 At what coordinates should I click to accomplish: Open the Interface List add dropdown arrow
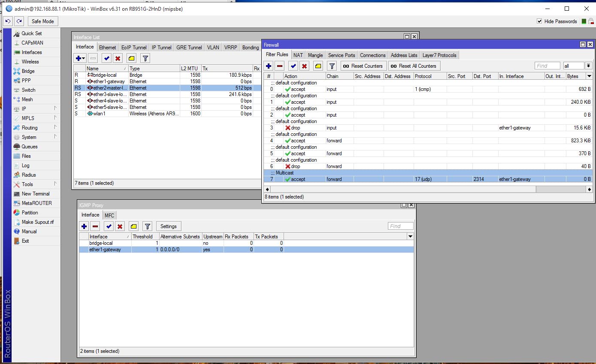pyautogui.click(x=84, y=58)
